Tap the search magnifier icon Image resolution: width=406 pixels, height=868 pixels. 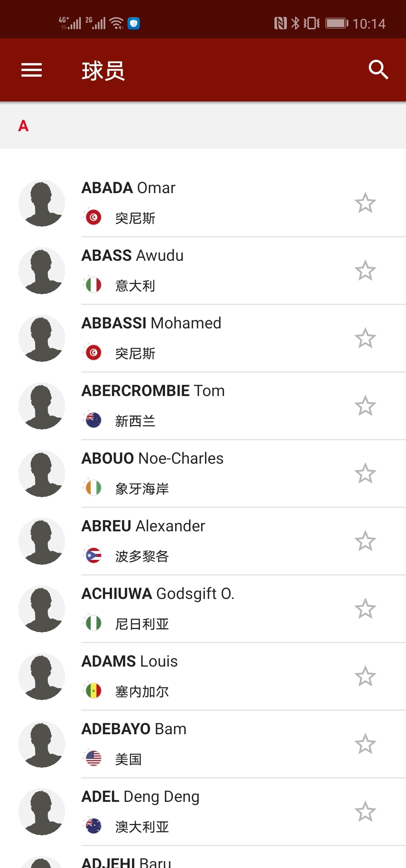pos(378,70)
